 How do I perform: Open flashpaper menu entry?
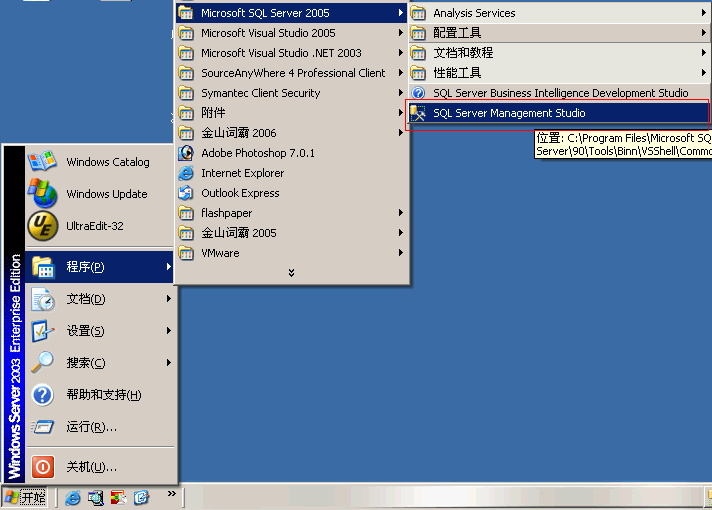[291, 213]
